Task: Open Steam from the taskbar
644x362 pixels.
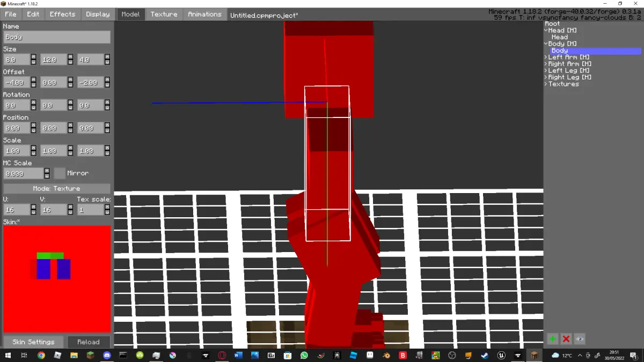Action: click(x=485, y=355)
